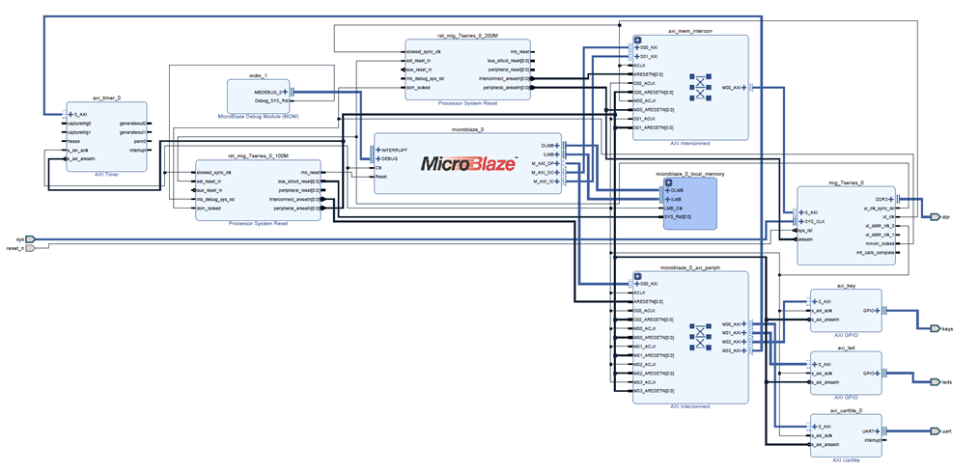The image size is (980, 473).
Task: Select the mdm_1 block title
Action: (258, 75)
